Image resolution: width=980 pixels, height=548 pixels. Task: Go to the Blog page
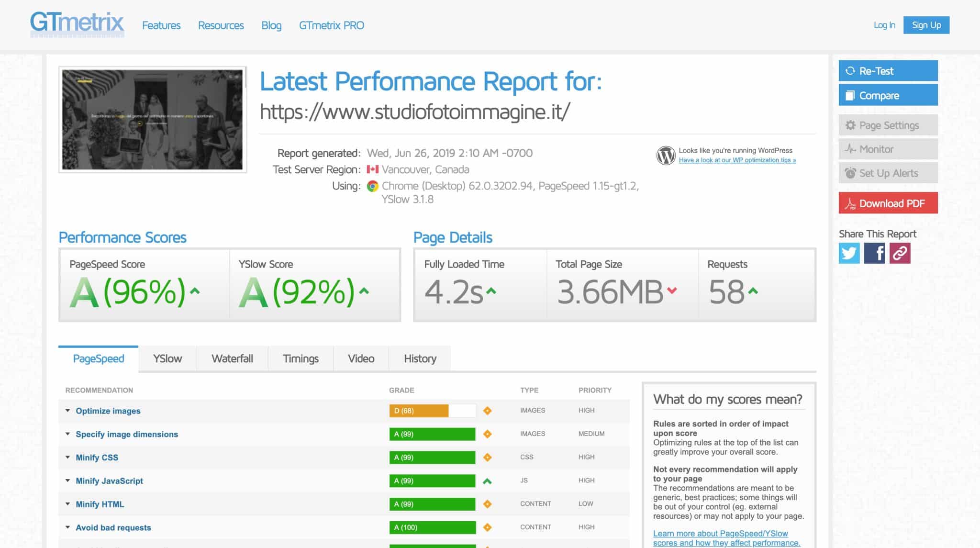pos(271,25)
